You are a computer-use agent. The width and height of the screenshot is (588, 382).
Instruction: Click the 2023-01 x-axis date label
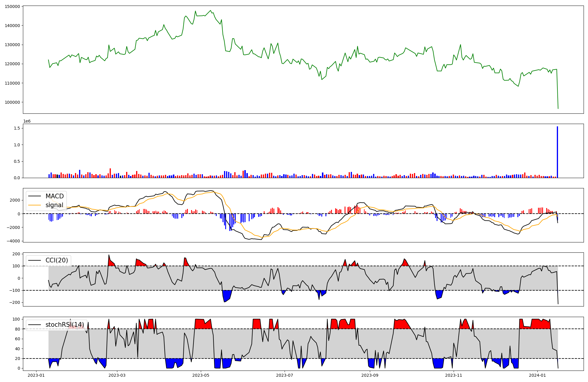pyautogui.click(x=36, y=375)
